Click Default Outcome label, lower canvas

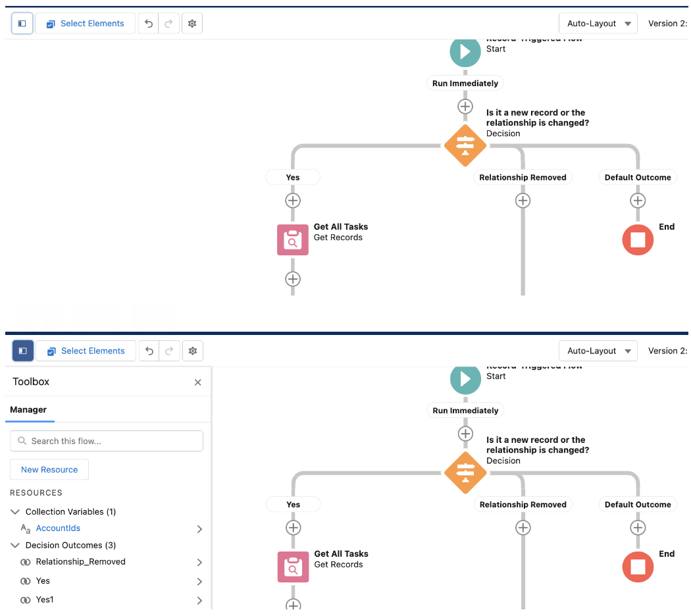[638, 505]
